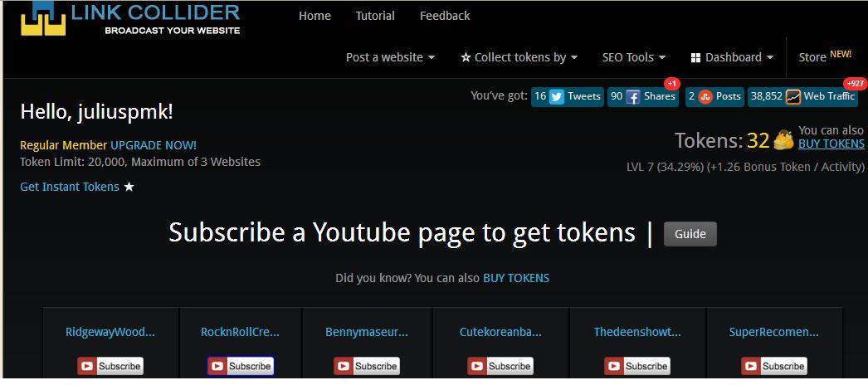Viewport: 868px width, 385px height.
Task: Open the SuperRecomen... channel link
Action: click(774, 333)
